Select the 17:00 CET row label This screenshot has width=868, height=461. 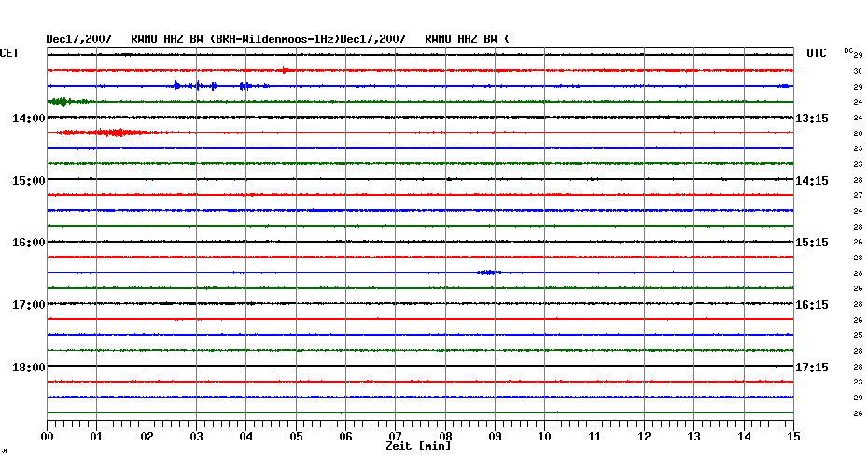point(29,305)
